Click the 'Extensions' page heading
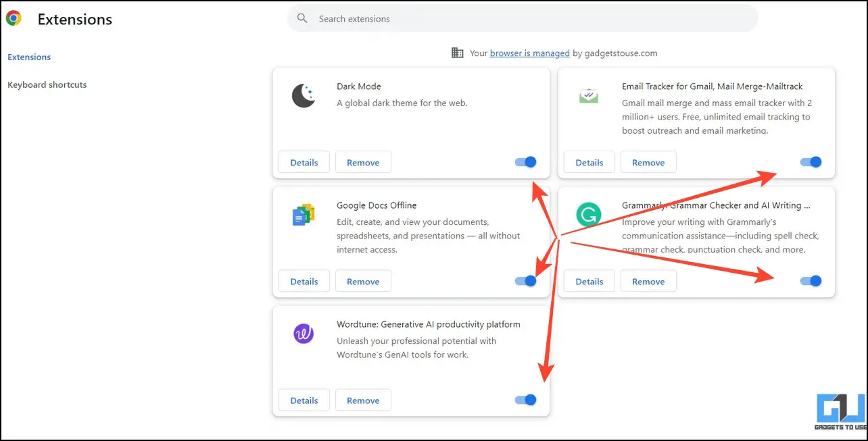The image size is (868, 441). point(75,20)
